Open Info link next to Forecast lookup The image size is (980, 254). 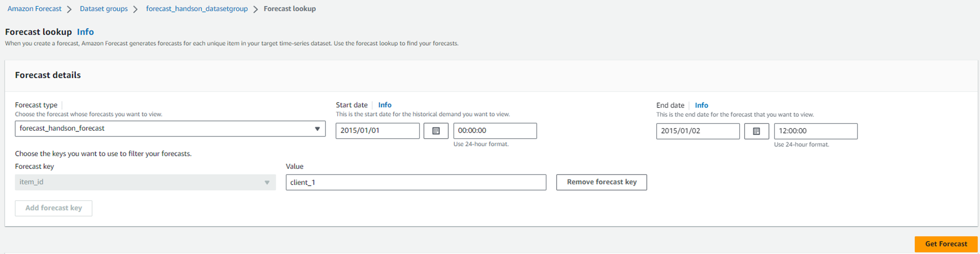point(85,32)
